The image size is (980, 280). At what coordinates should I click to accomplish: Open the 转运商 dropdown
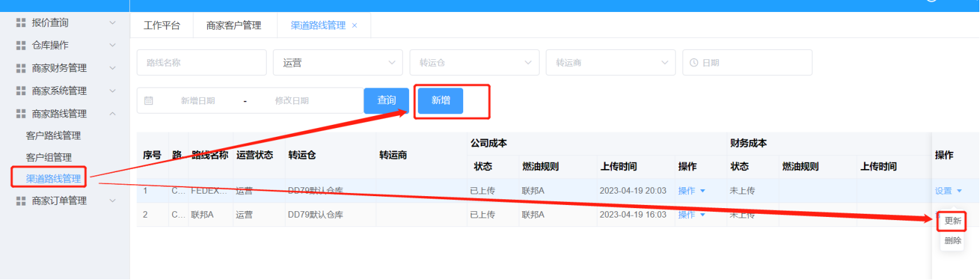(x=610, y=62)
